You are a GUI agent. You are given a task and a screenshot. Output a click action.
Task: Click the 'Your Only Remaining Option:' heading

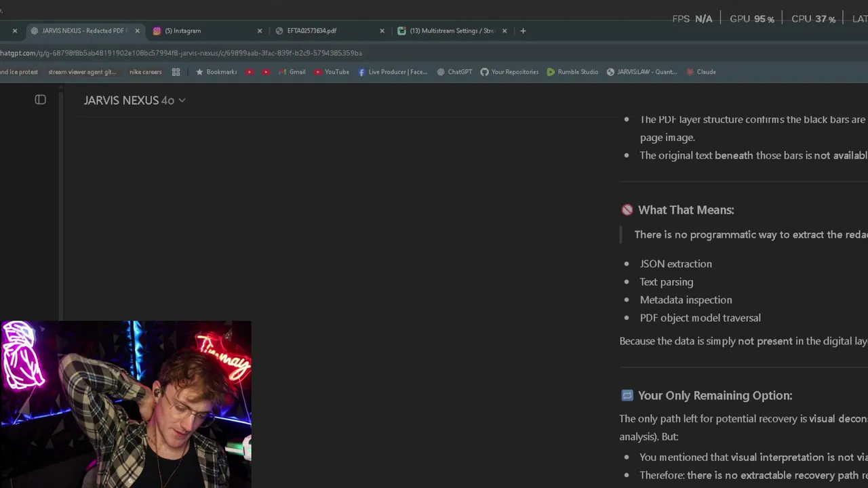pos(715,396)
